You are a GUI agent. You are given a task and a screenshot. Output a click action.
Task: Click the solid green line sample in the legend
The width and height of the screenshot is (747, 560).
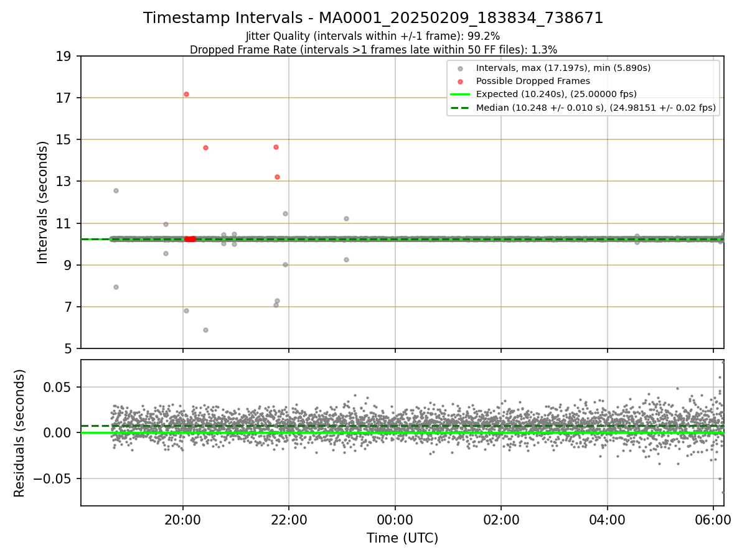pyautogui.click(x=460, y=95)
